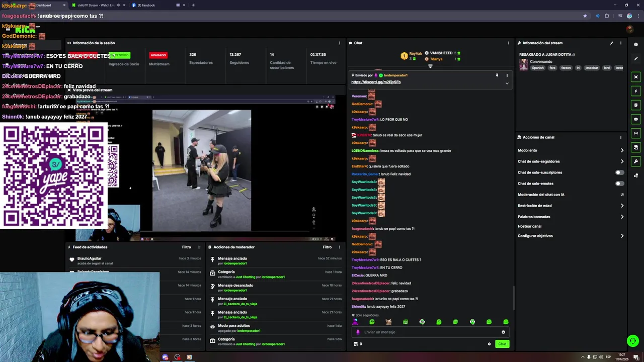Open the Chat panel three-dot menu

pos(508,43)
